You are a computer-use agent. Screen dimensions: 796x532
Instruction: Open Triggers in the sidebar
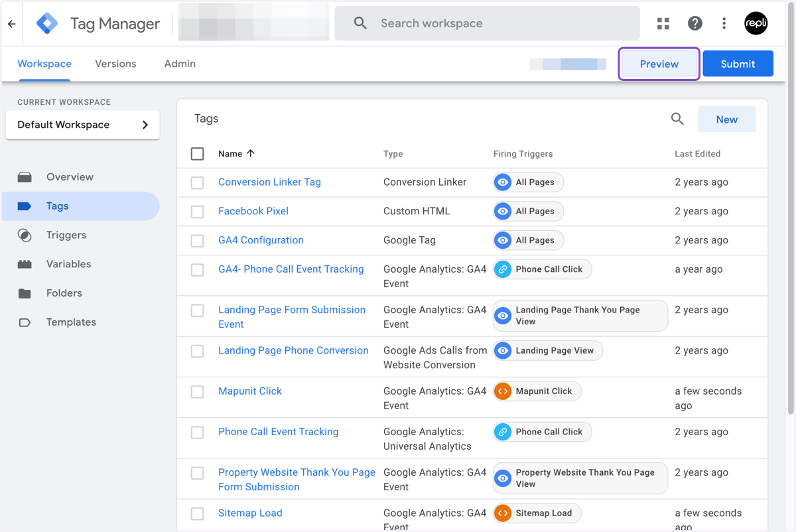coord(81,235)
